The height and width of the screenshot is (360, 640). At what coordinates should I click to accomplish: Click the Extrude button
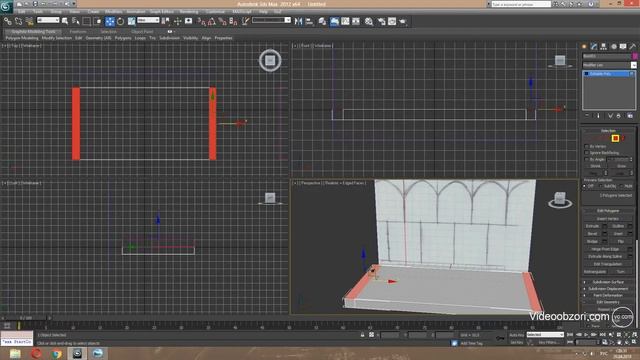(x=593, y=226)
